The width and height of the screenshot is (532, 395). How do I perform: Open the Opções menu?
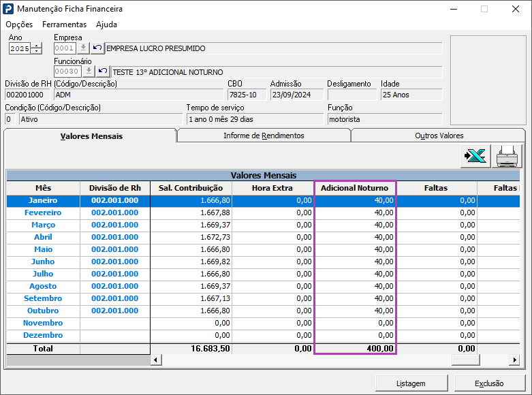(19, 25)
